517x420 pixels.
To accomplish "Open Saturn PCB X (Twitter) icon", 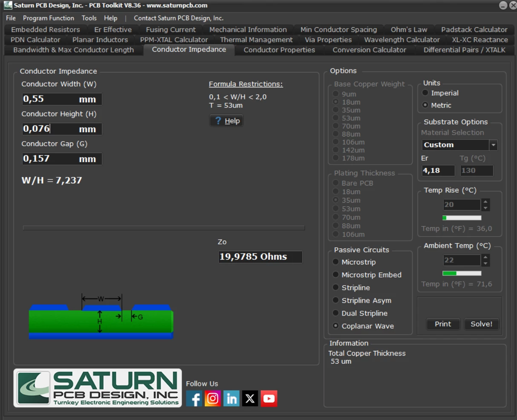I will [250, 399].
